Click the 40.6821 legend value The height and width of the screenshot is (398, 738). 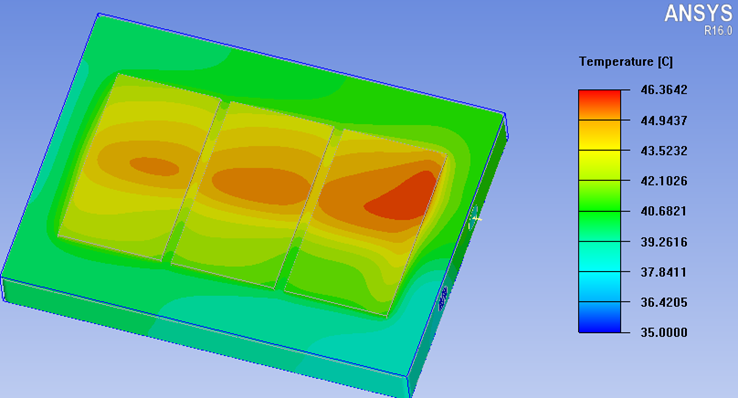[664, 211]
